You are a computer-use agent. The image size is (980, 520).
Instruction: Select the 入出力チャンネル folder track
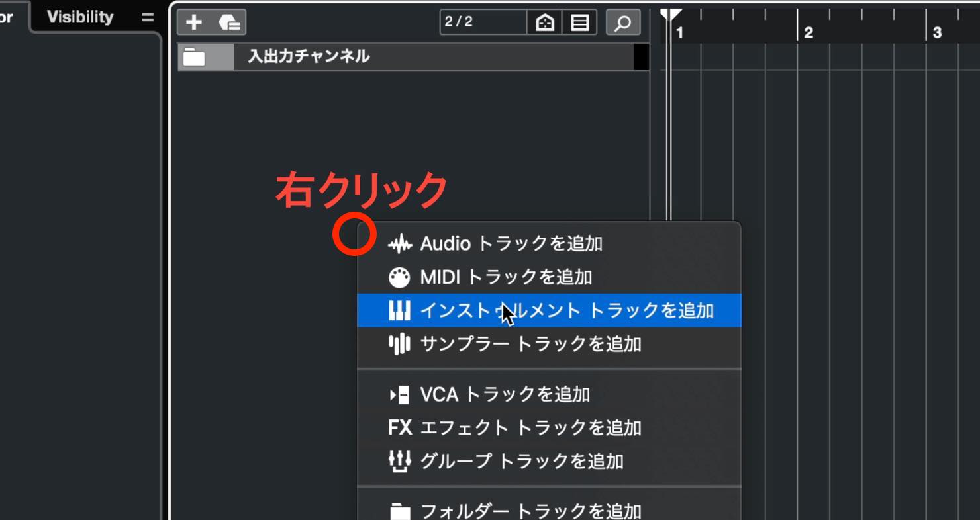(413, 57)
